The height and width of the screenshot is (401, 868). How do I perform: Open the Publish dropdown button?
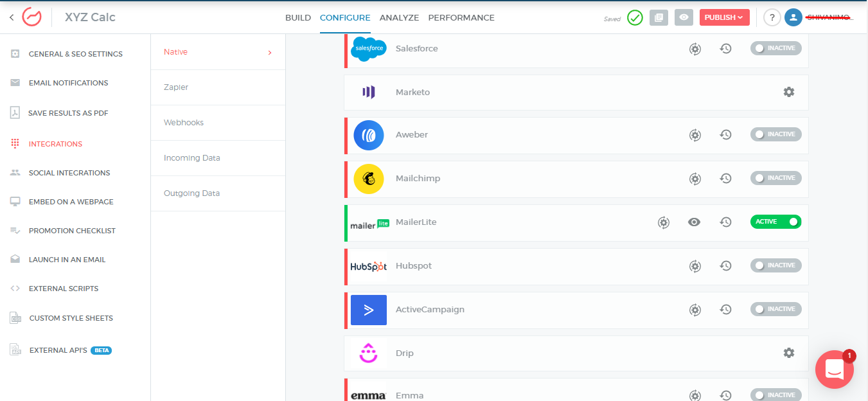tap(725, 17)
